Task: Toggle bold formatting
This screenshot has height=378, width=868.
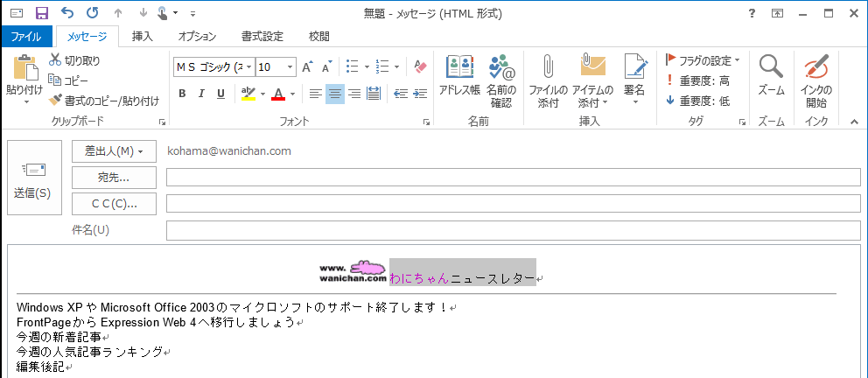Action: [x=182, y=94]
